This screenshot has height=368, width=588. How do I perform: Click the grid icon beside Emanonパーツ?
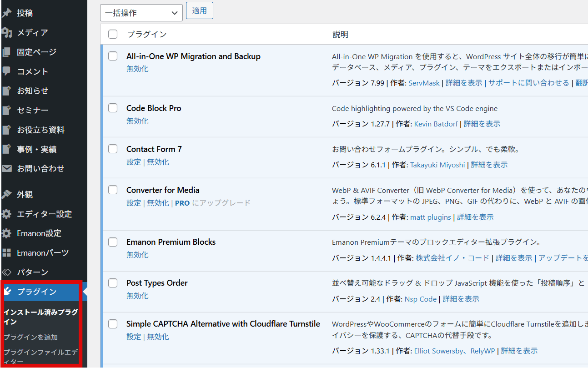click(x=6, y=253)
